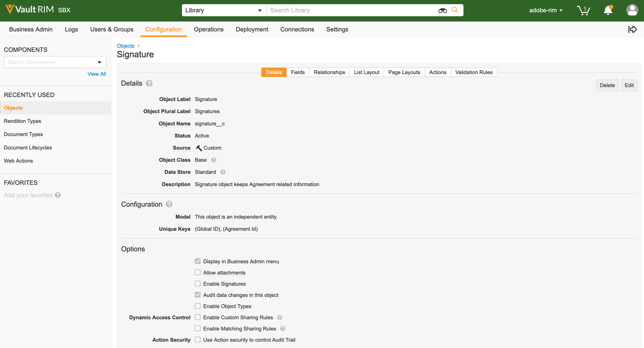Open the Library search scope dropdown

[224, 10]
